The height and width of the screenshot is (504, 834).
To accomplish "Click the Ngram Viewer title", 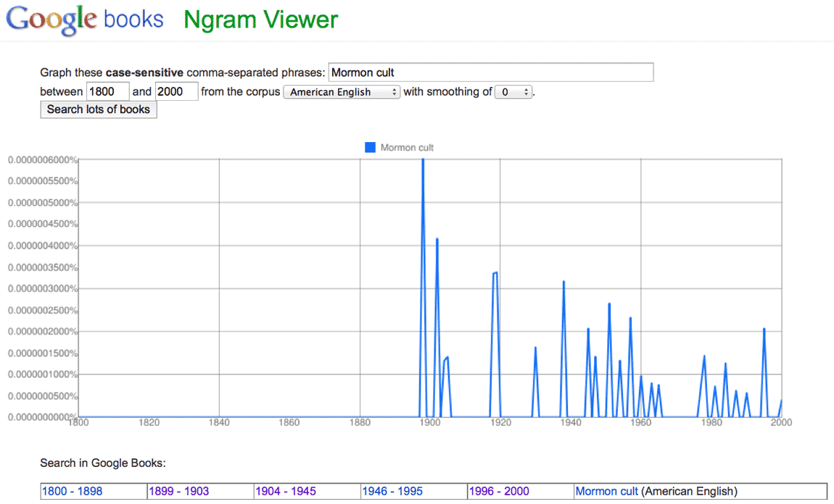I will coord(260,20).
